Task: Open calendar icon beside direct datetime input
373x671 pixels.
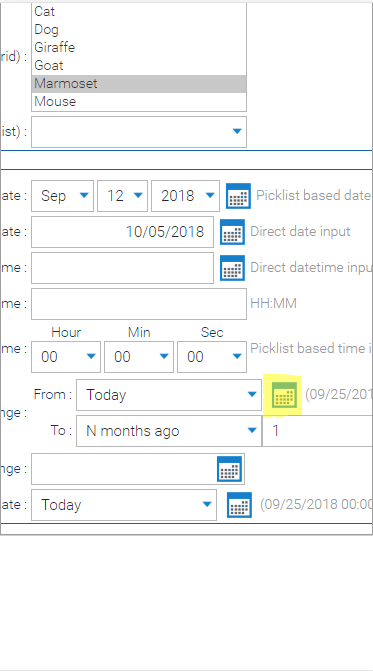Action: (232, 268)
